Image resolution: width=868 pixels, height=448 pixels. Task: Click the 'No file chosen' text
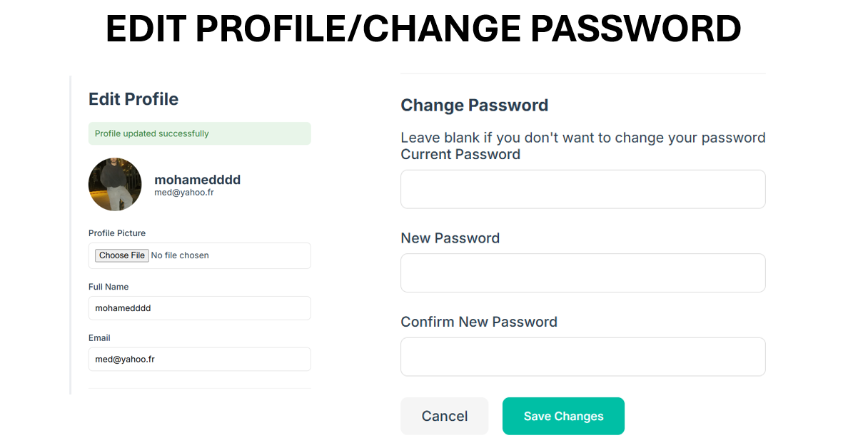click(x=180, y=255)
